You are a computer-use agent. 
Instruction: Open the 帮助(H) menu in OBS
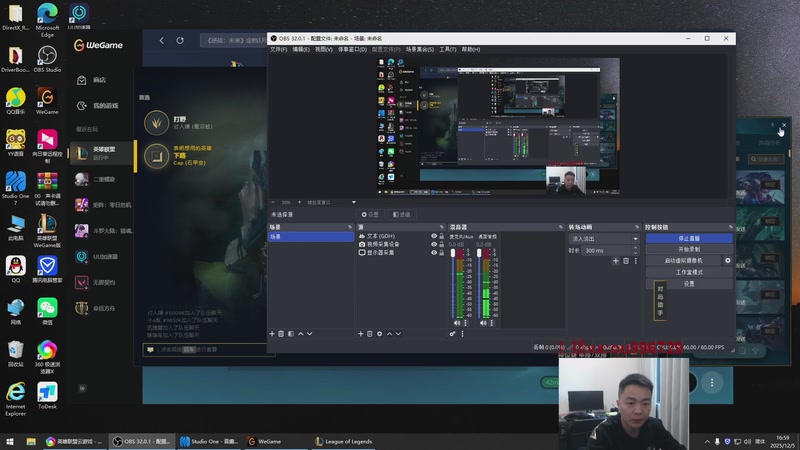click(471, 49)
